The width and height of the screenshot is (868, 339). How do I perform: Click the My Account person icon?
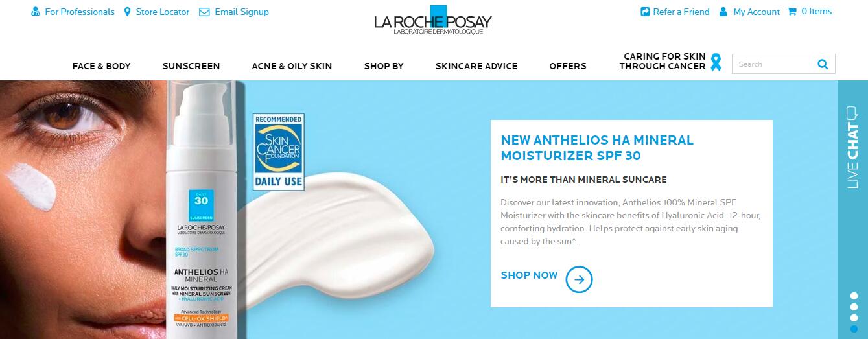(723, 12)
